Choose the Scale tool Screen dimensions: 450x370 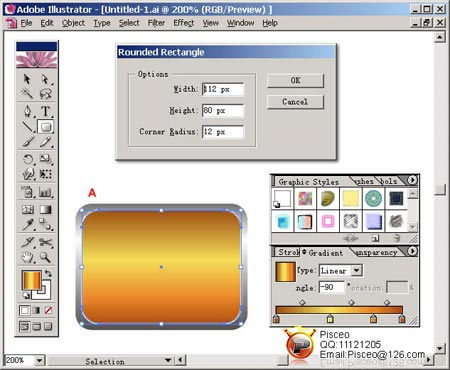(45, 159)
